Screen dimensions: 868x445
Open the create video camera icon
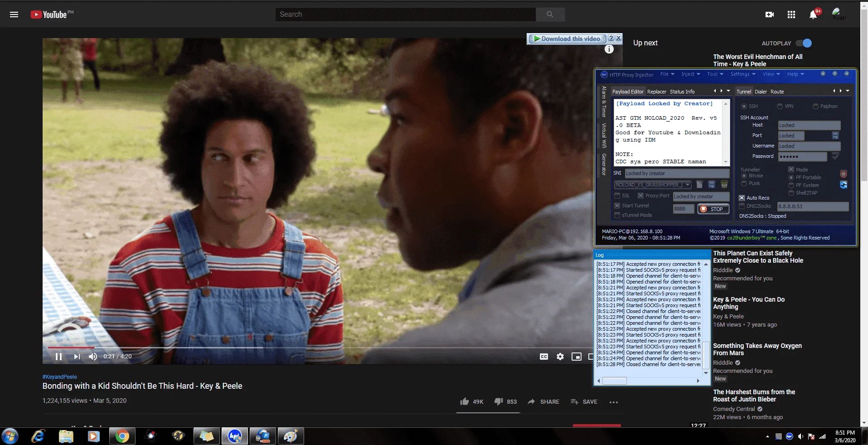tap(770, 15)
